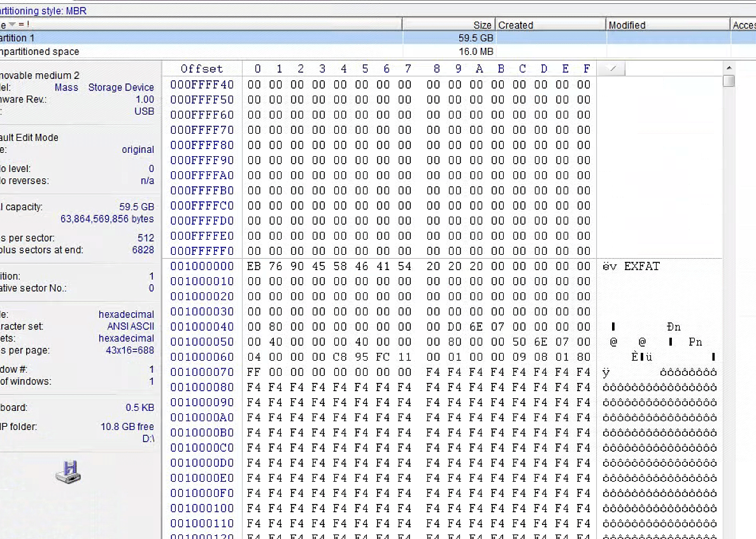Screen dimensions: 756x539
Task: Sort by the Created column header
Action: (x=550, y=25)
